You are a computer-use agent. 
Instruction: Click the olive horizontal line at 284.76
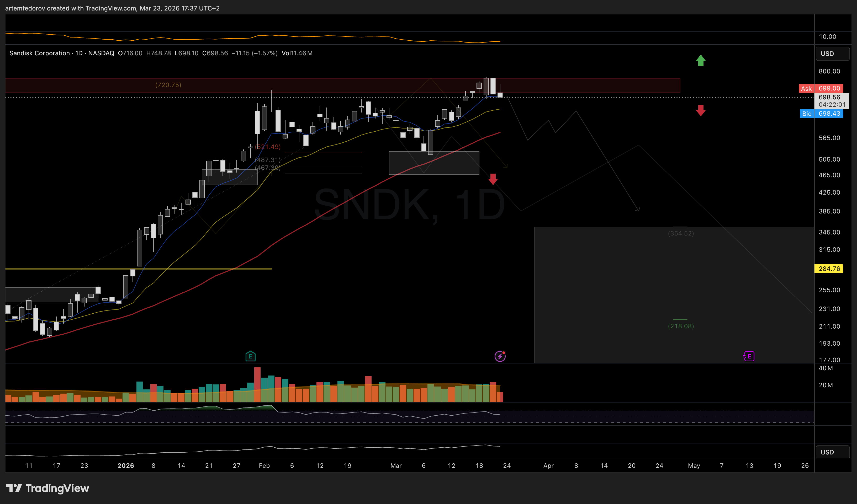[x=138, y=269]
